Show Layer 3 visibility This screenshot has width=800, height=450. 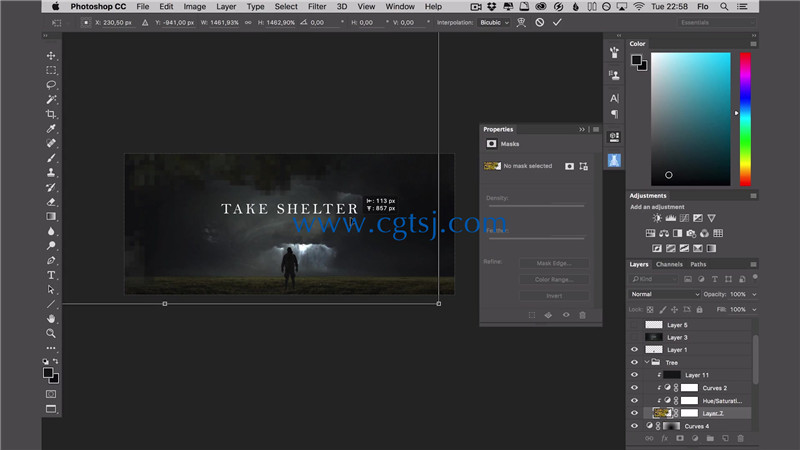point(634,337)
